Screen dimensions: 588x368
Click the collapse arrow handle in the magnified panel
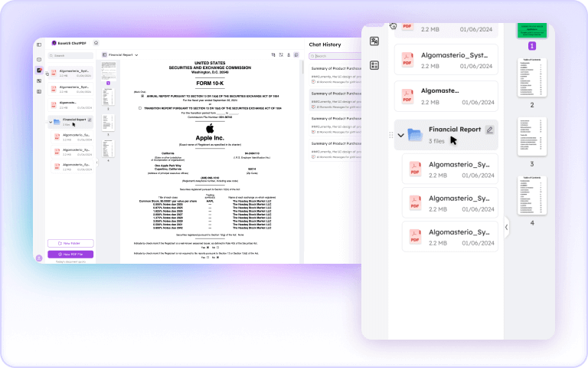(506, 227)
